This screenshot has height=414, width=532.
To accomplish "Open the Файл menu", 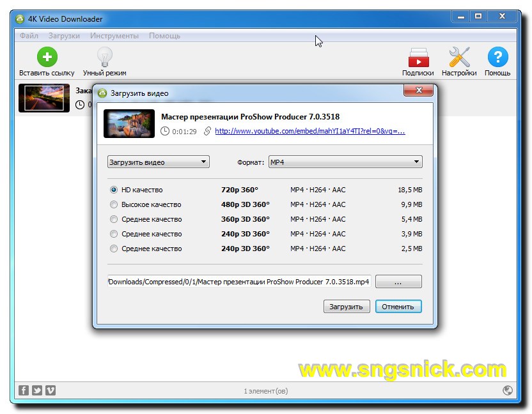I will click(29, 36).
